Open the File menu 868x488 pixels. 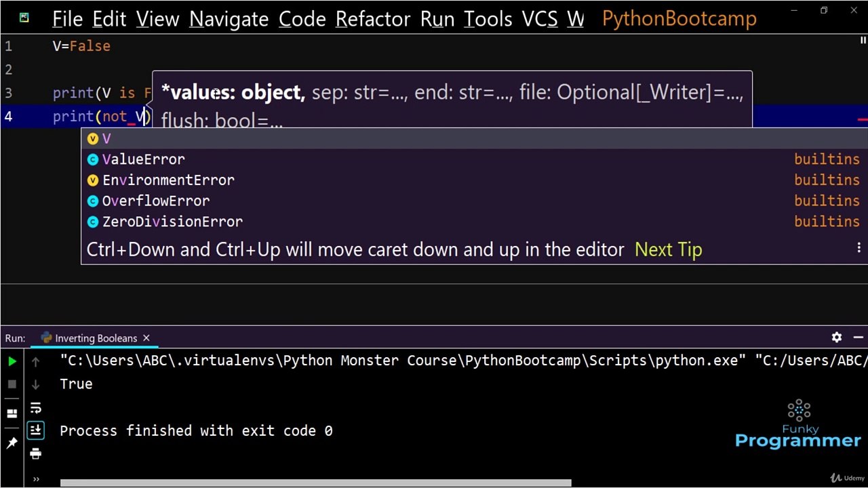[x=67, y=19]
